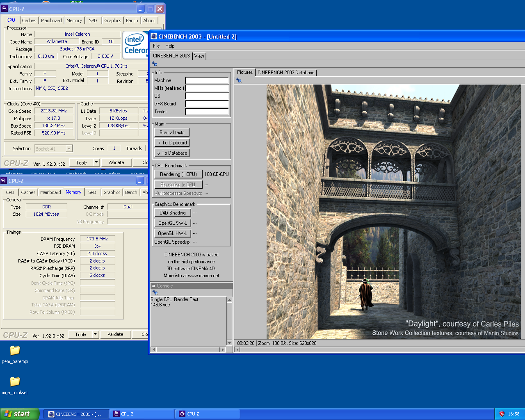The height and width of the screenshot is (420, 525).
Task: Click the Intel Celeron logo in CPU-Z
Action: click(x=136, y=45)
